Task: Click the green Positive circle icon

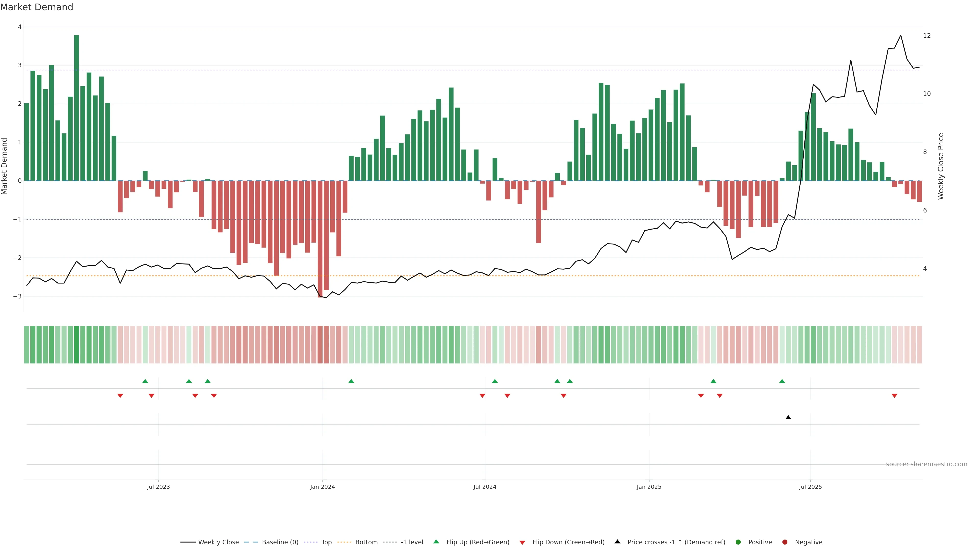Action: (738, 542)
